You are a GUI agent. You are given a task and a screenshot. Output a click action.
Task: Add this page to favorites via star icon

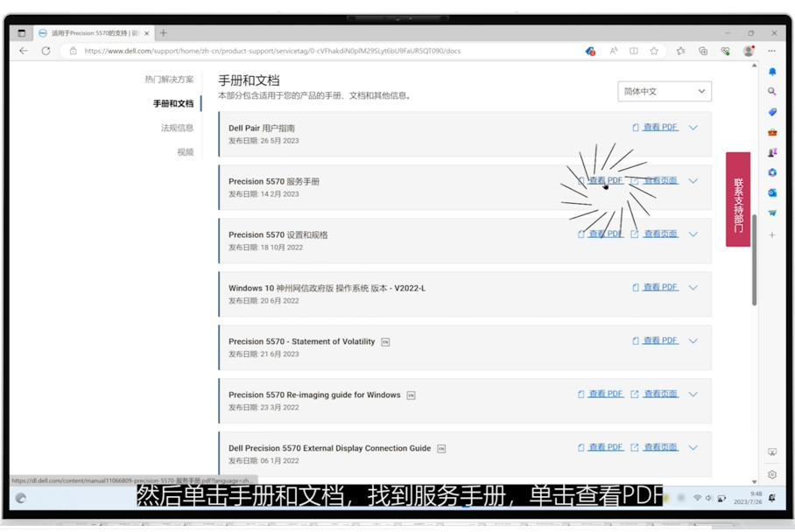point(655,49)
